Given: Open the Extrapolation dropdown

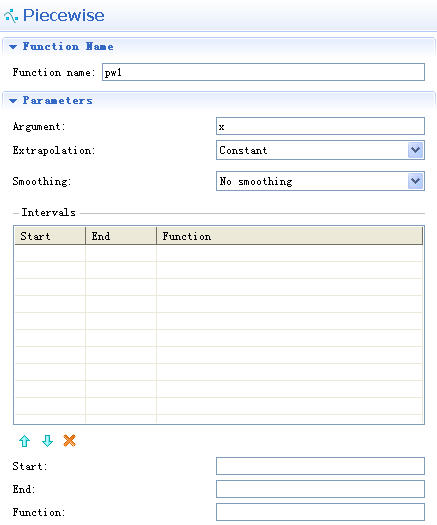Looking at the screenshot, I should [x=416, y=150].
